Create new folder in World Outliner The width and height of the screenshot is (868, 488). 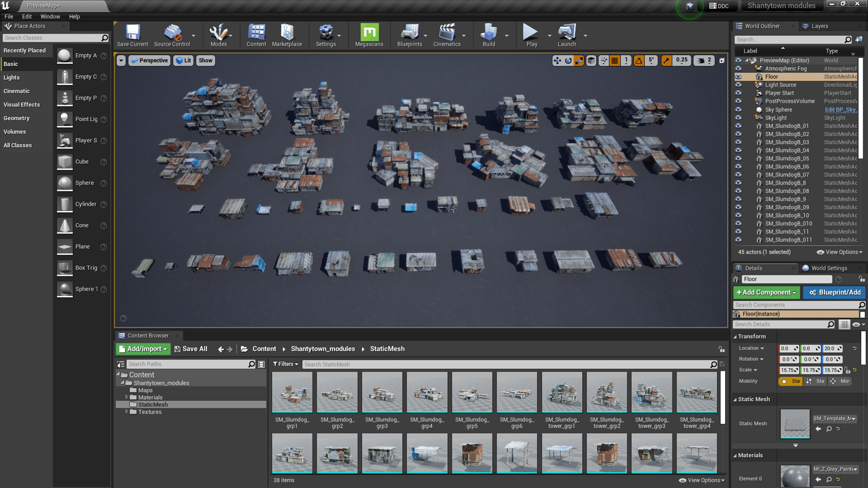click(859, 39)
